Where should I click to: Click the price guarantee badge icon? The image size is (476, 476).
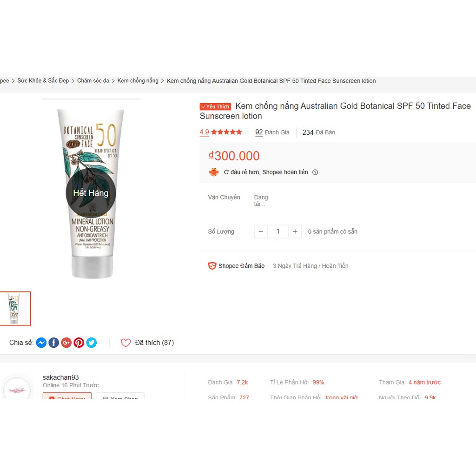click(x=214, y=172)
